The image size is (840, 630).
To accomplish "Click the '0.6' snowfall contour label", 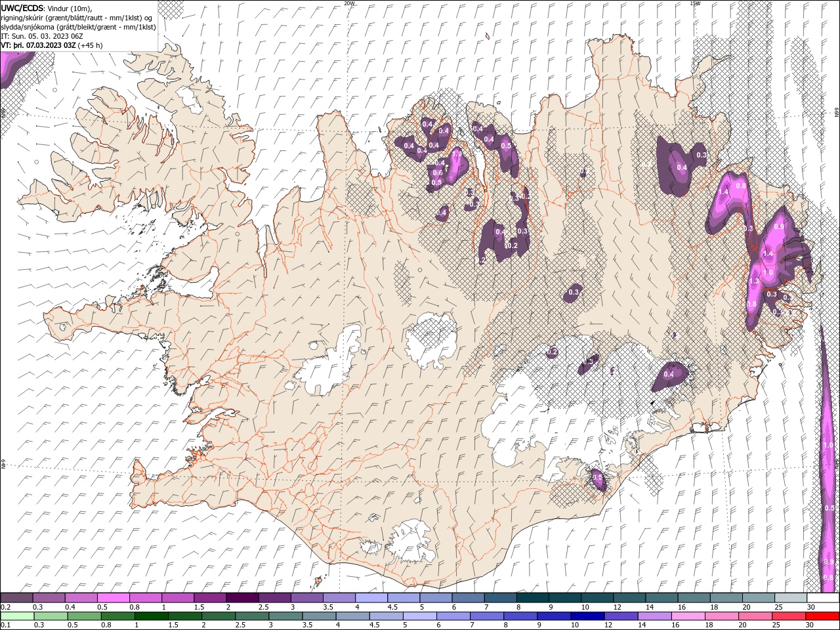I will [x=438, y=173].
